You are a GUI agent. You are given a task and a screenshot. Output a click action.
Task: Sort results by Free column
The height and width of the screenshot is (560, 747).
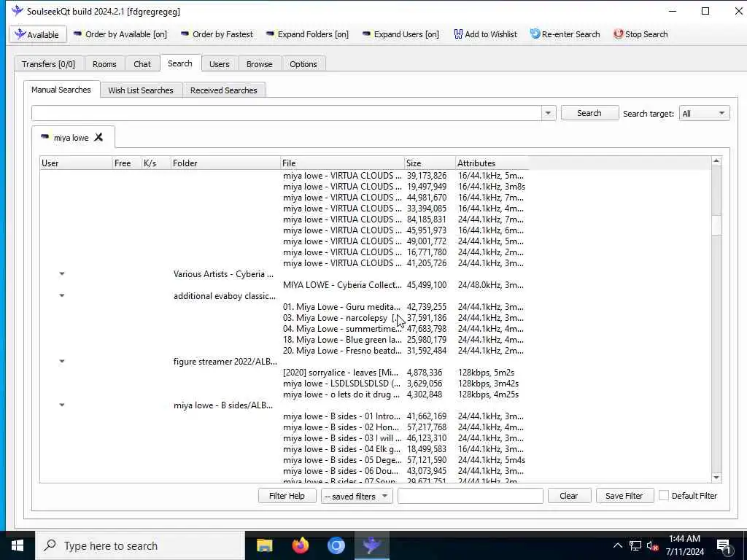pos(127,163)
